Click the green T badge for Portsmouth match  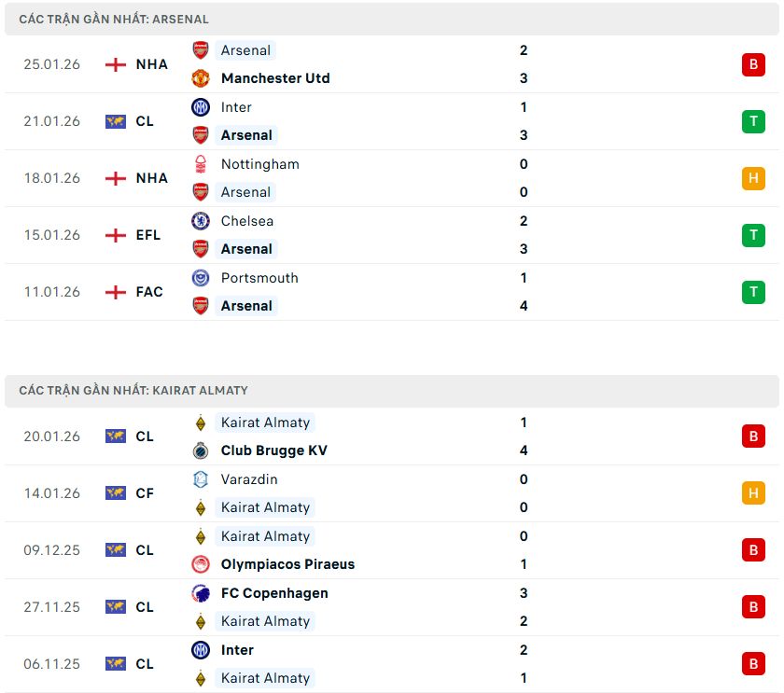[x=753, y=292]
